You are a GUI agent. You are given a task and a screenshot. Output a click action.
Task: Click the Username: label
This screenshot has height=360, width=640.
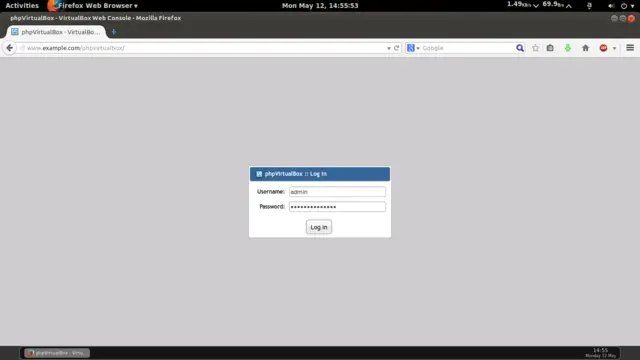tap(271, 191)
